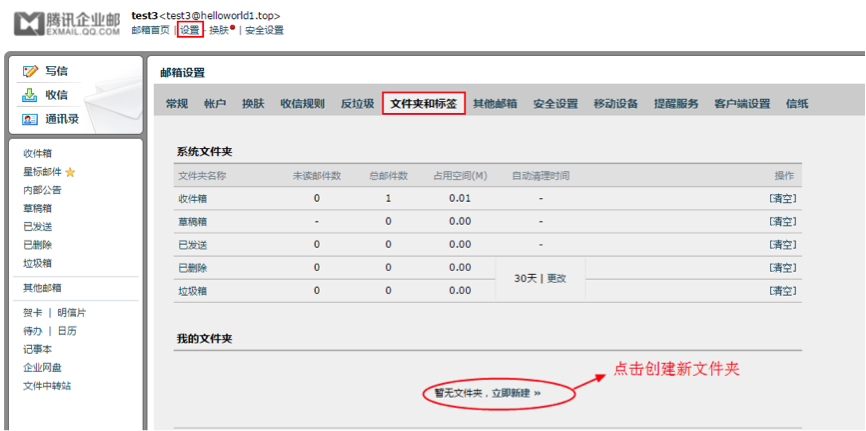
Task: Click the receive mail (收信) icon
Action: point(31,96)
